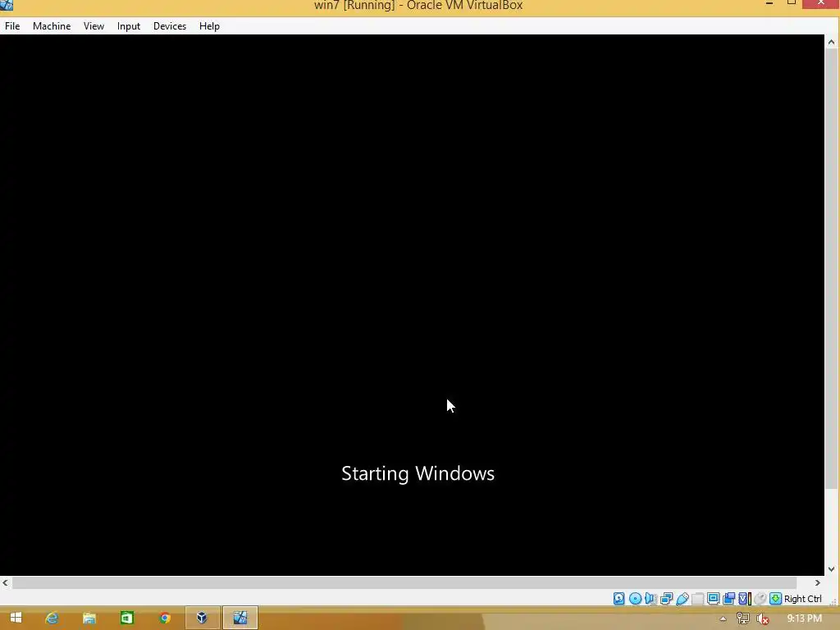Click the keyboard capture green arrow icon
The image size is (840, 630).
pos(775,598)
